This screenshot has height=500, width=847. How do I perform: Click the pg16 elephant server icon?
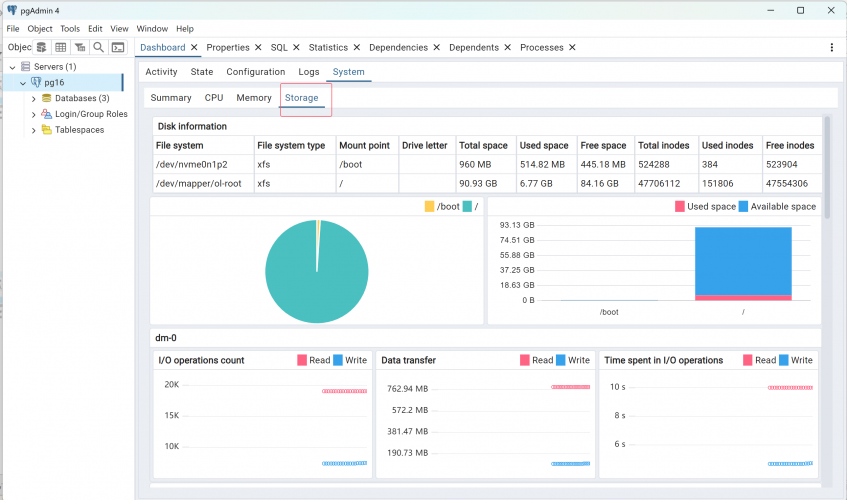pyautogui.click(x=36, y=82)
